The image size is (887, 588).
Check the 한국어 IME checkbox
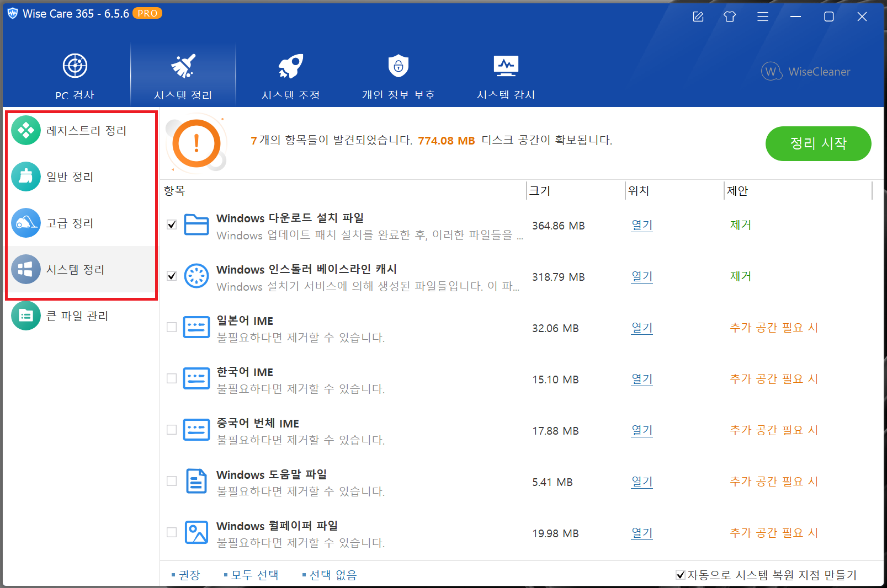tap(172, 378)
